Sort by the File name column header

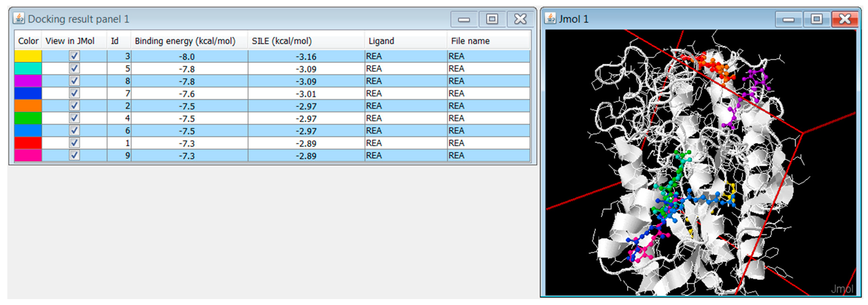(489, 41)
